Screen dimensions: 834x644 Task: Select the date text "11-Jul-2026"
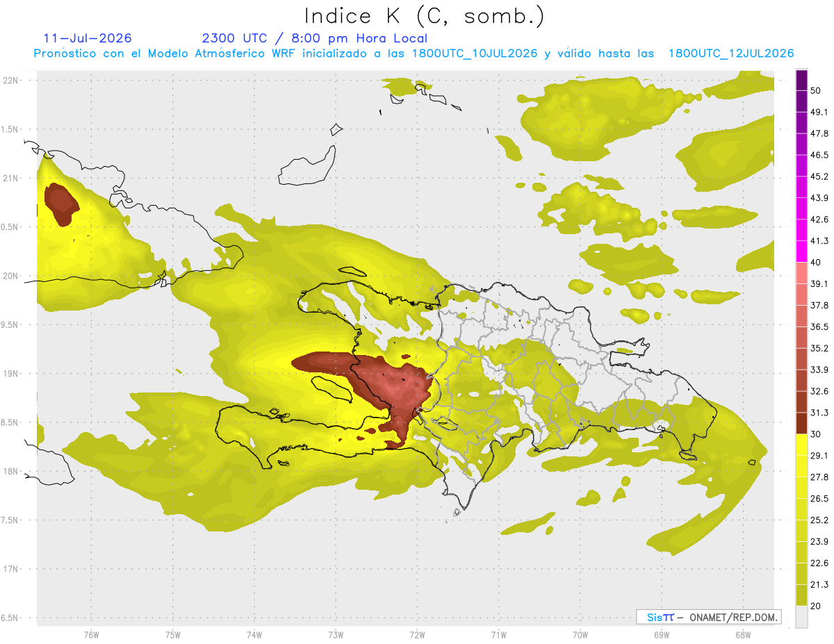point(88,38)
